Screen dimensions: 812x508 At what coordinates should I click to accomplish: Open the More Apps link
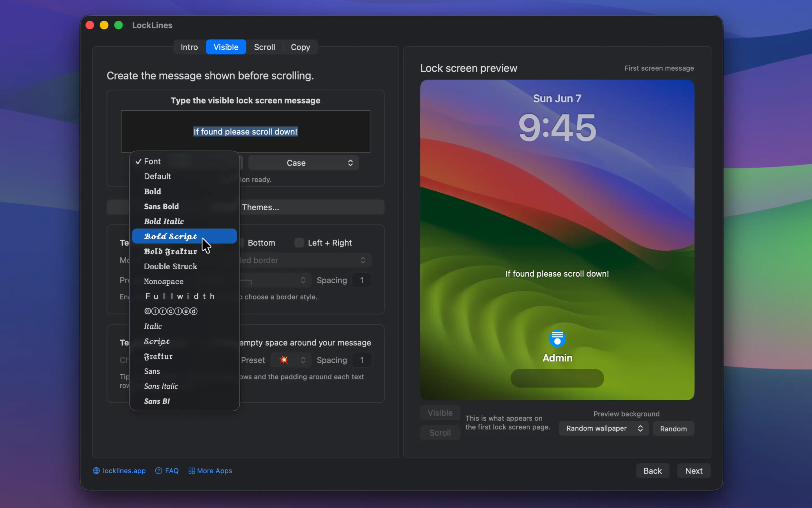(214, 471)
